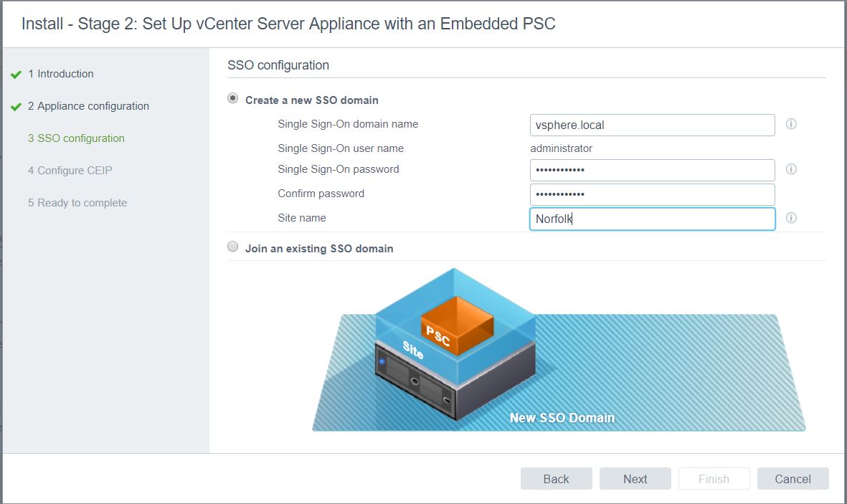Viewport: 847px width, 504px height.
Task: Click the 'New SSO Domain' caption in diagram
Action: tap(562, 418)
